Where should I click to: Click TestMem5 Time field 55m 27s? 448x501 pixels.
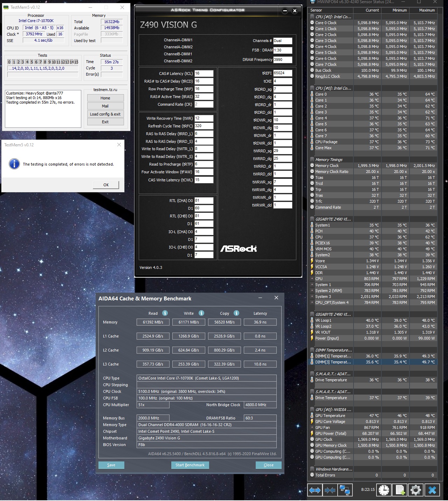click(112, 62)
